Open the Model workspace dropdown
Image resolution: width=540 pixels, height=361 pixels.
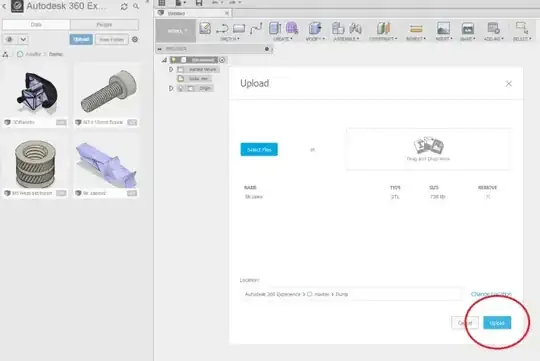[x=176, y=31]
